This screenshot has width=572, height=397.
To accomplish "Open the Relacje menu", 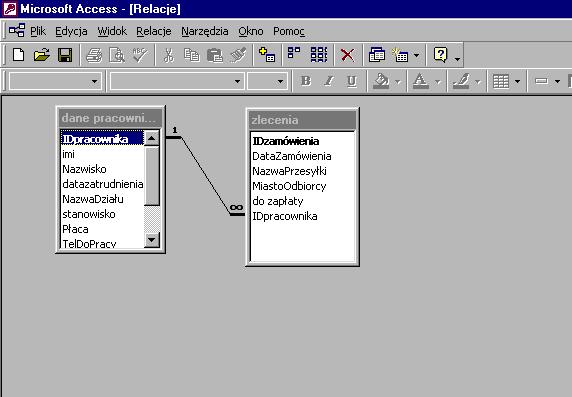I will (x=154, y=31).
